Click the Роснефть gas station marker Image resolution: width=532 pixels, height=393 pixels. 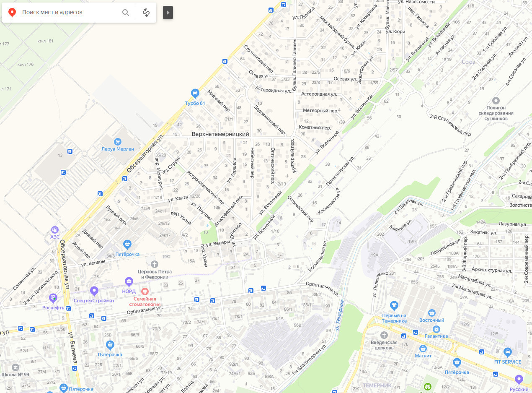(x=53, y=298)
